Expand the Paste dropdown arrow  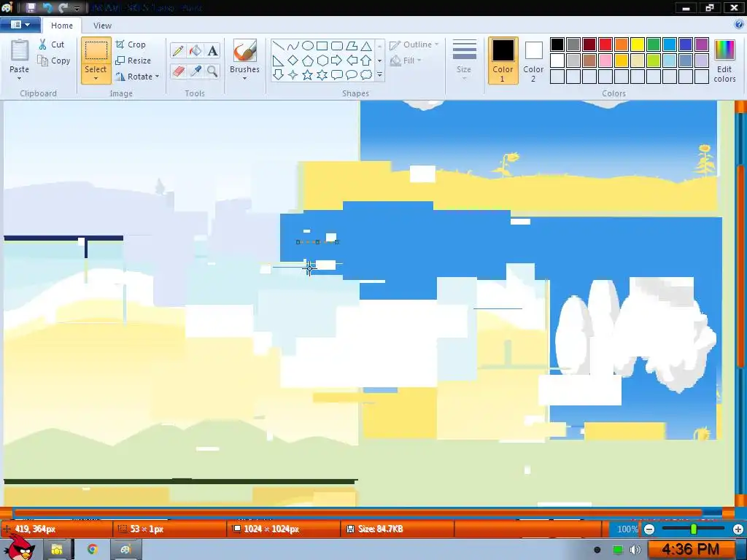(x=19, y=77)
